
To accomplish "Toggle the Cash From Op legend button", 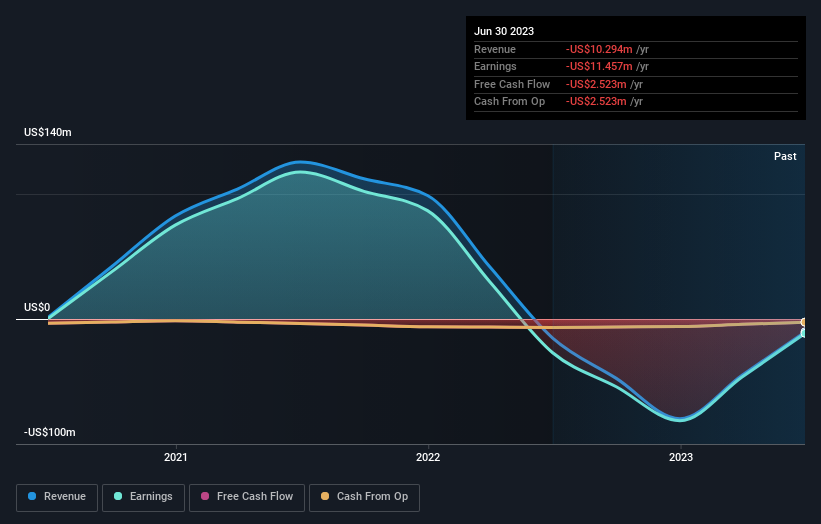I will 364,497.
